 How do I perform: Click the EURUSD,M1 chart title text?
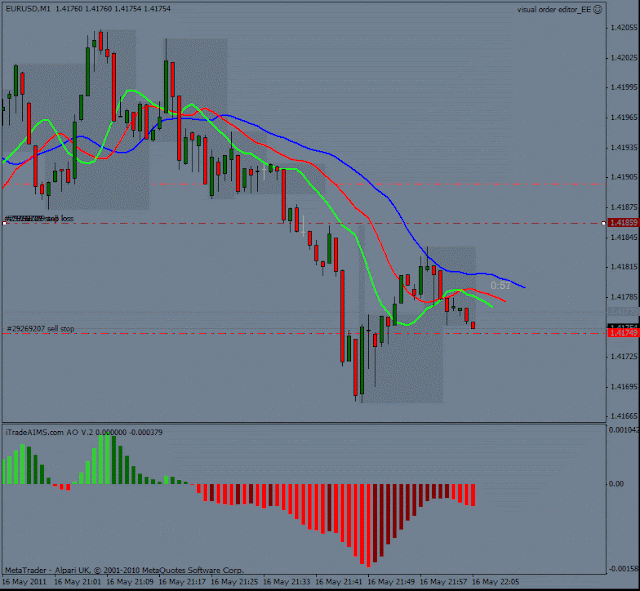point(28,9)
